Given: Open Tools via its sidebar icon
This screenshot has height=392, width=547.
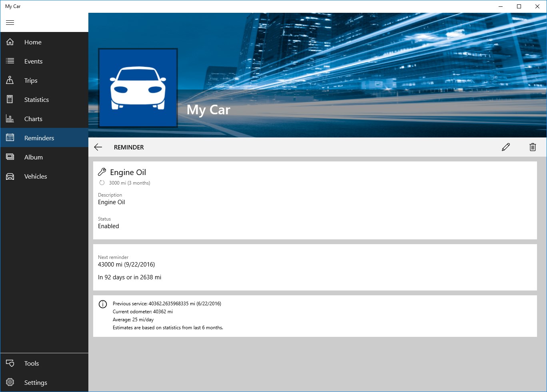Looking at the screenshot, I should point(10,363).
